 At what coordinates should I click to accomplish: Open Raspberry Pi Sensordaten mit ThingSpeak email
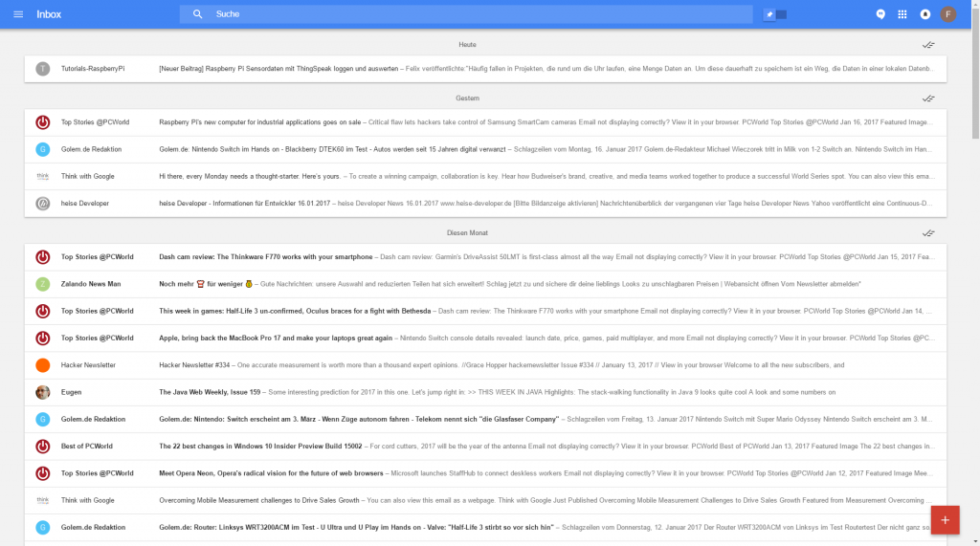tap(485, 69)
